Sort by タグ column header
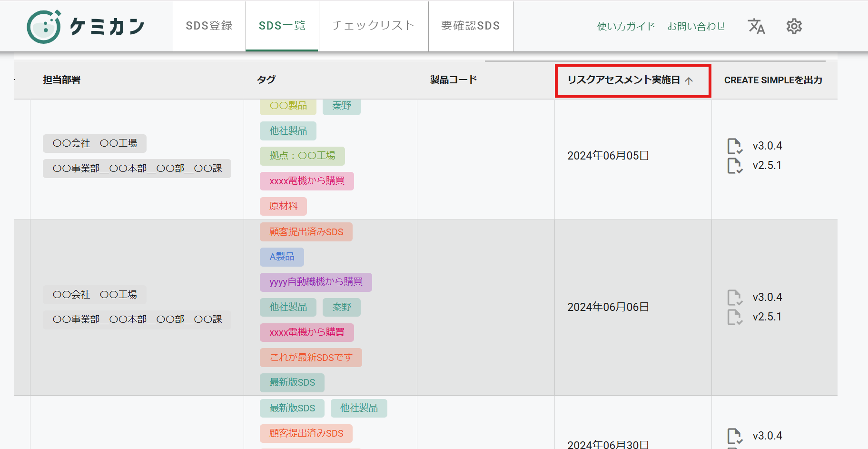The height and width of the screenshot is (449, 868). click(266, 80)
